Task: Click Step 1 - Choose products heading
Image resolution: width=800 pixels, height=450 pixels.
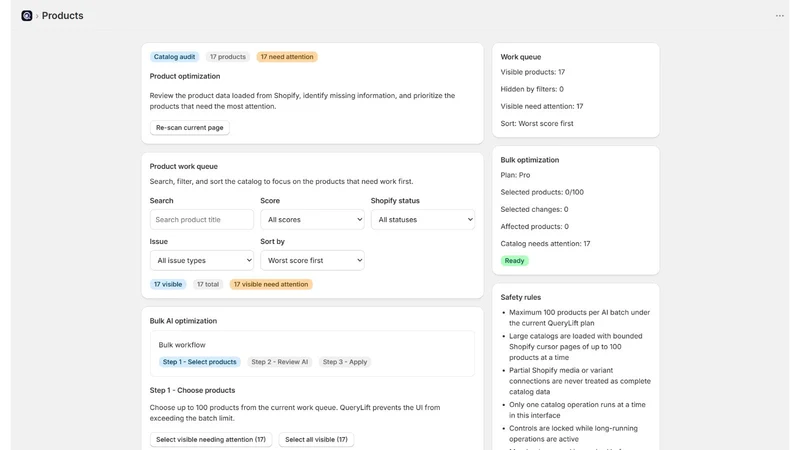Action: tap(192, 390)
